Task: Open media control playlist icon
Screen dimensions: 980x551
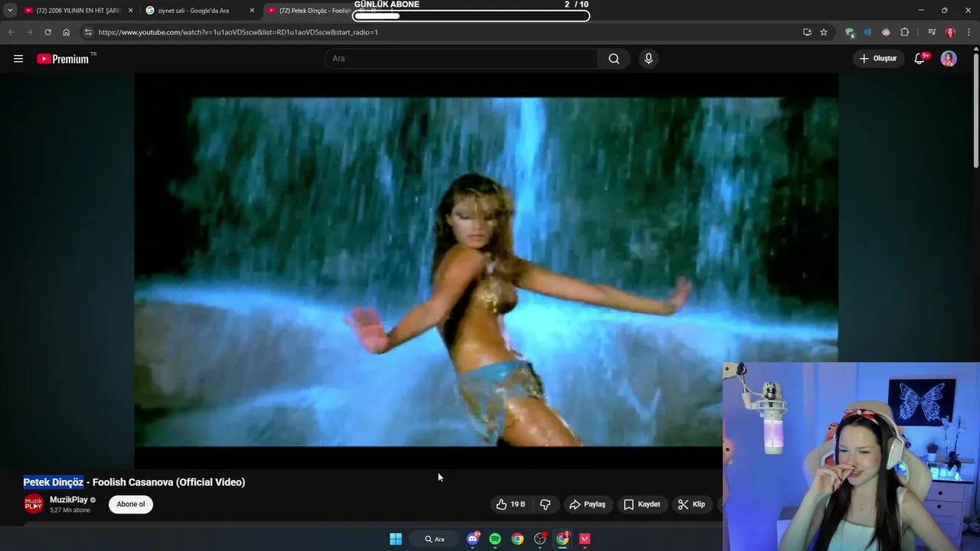Action: 931,32
